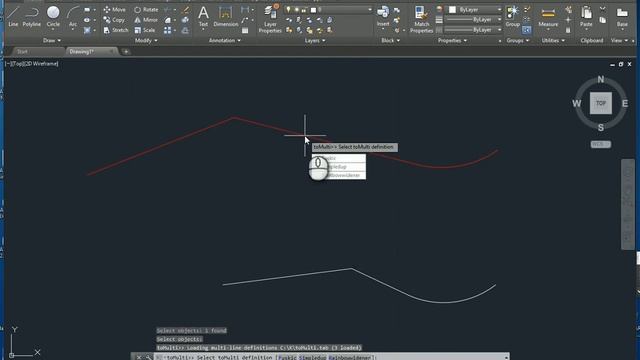Click the Explode tool icon

click(185, 20)
